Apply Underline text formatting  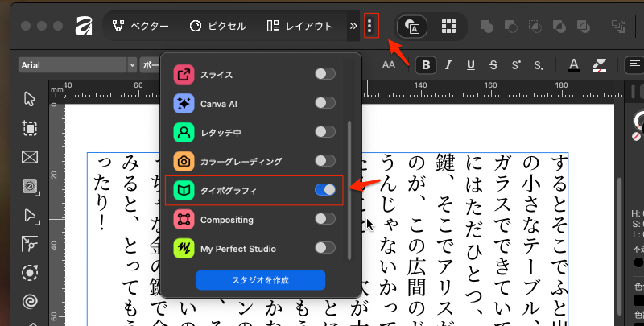pos(470,65)
